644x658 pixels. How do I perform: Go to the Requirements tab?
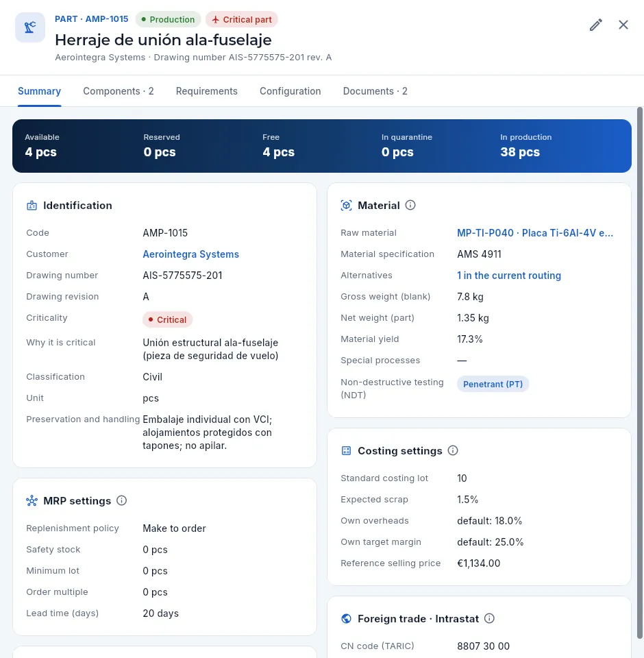click(206, 91)
